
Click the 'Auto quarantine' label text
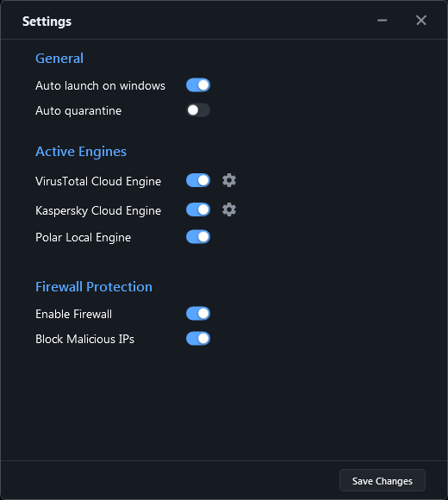click(78, 111)
